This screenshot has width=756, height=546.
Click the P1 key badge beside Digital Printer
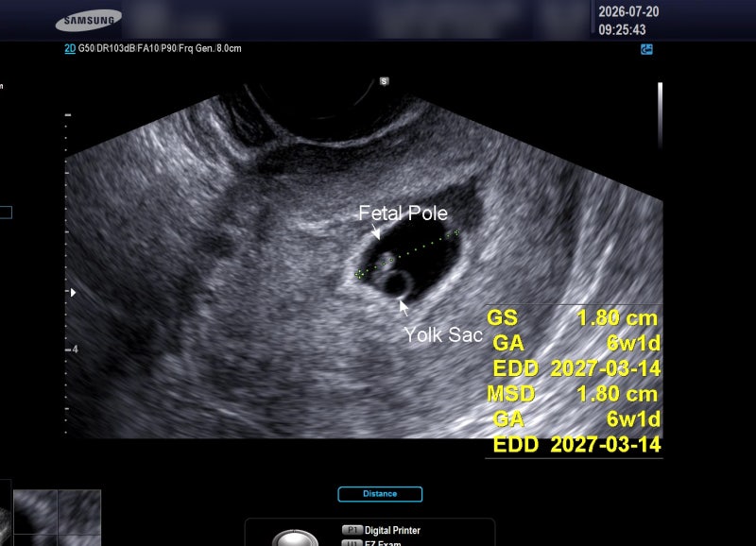point(352,530)
